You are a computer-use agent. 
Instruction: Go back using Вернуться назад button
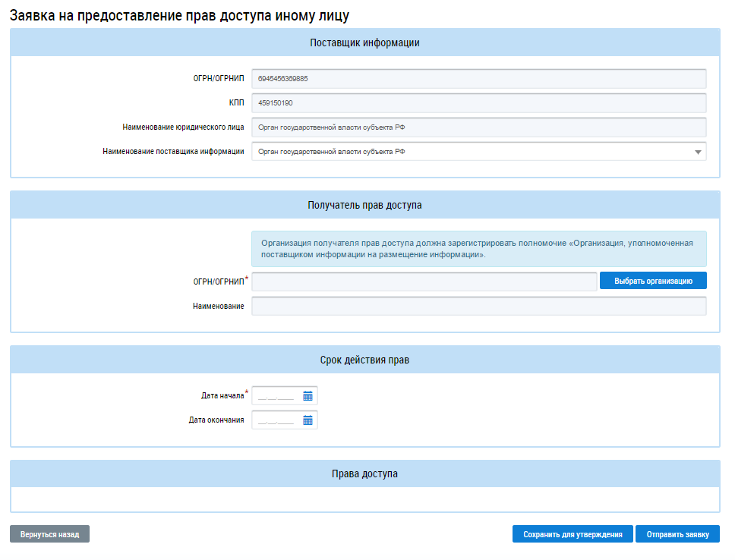(x=49, y=534)
